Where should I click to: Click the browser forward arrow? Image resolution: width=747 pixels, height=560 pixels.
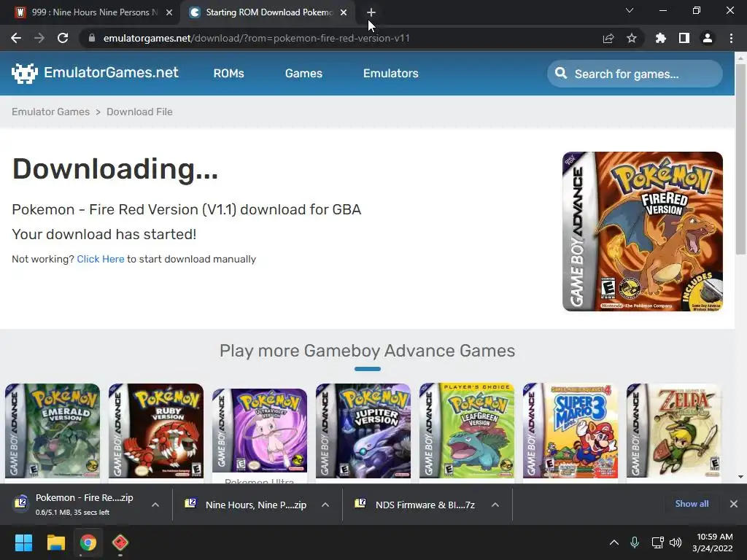coord(39,38)
